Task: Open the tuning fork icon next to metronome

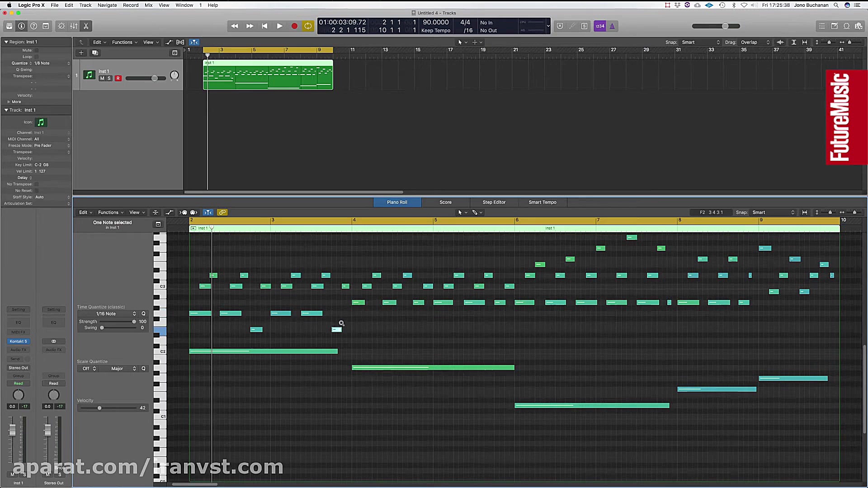Action: click(x=612, y=26)
